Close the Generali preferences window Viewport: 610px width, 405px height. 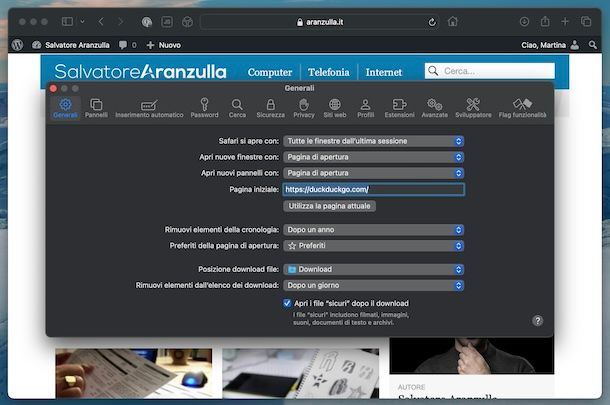pyautogui.click(x=53, y=88)
